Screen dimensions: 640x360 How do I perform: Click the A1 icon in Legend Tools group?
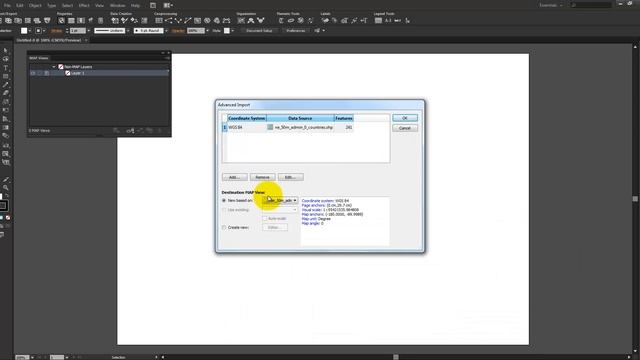388,20
